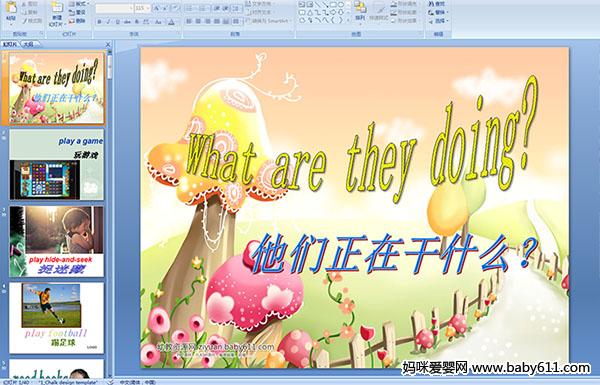Click the New Slide icon
The width and height of the screenshot is (600, 385).
pyautogui.click(x=57, y=13)
